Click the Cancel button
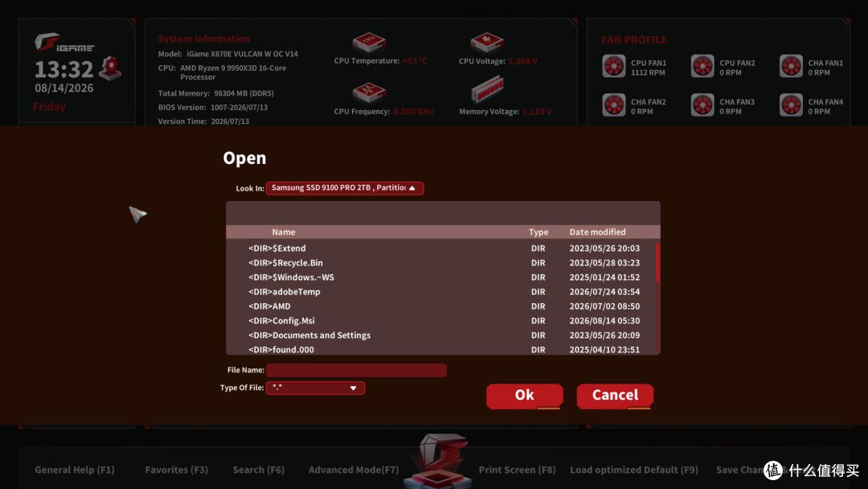This screenshot has height=489, width=868. (x=615, y=396)
